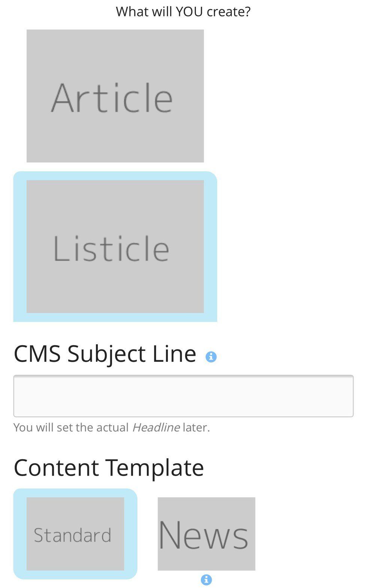
Task: Click the word "CMS" in the label
Action: (37, 354)
